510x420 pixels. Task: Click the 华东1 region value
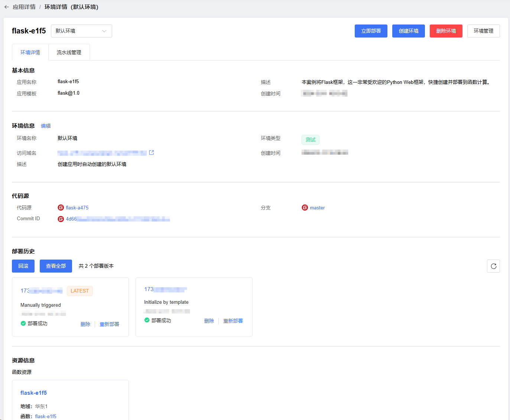(x=41, y=406)
